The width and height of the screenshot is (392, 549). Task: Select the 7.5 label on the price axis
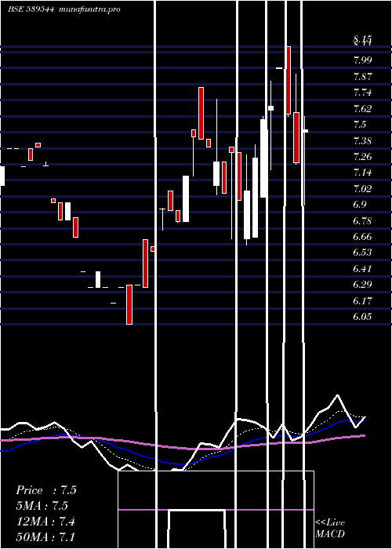[360, 125]
